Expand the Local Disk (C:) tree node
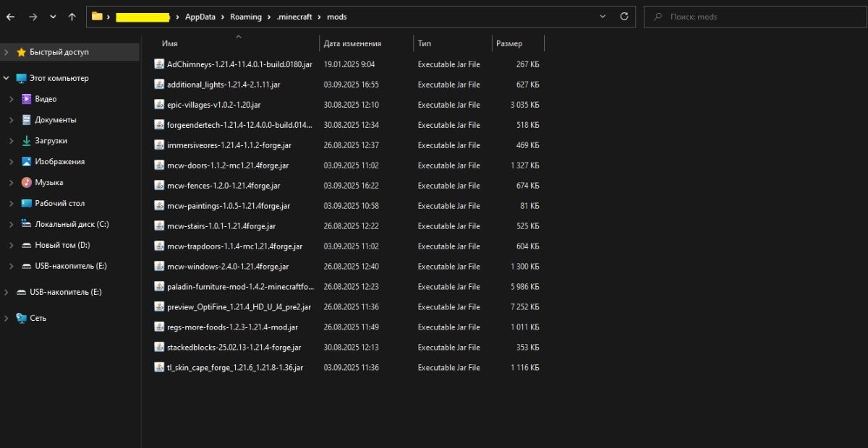Viewport: 868px width, 448px height. pyautogui.click(x=11, y=224)
